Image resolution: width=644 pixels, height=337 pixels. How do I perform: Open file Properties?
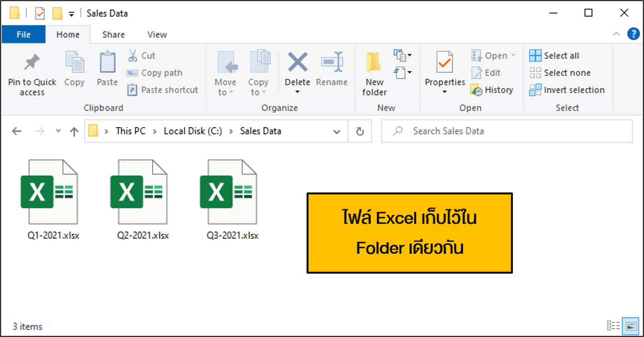click(444, 70)
